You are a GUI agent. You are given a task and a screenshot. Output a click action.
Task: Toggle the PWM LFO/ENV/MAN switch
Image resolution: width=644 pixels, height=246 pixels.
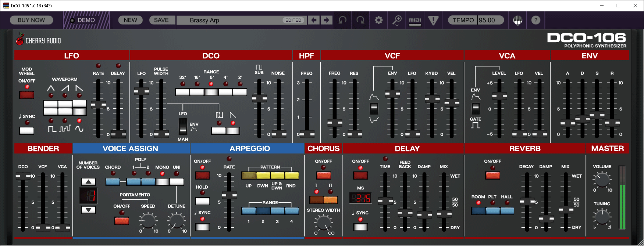183,127
